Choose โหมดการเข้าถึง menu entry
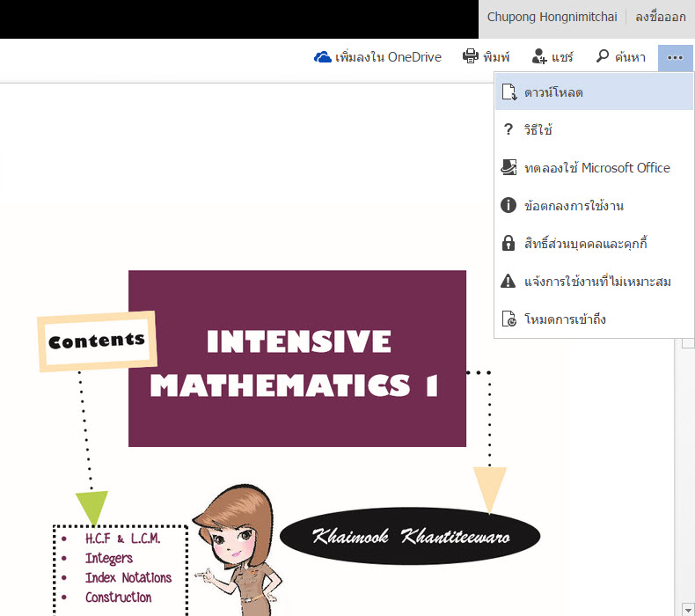 [594, 319]
